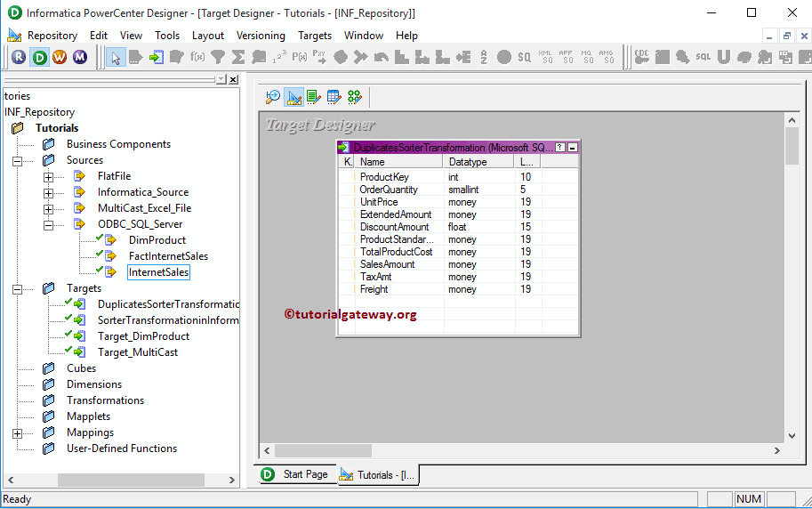The width and height of the screenshot is (812, 509).
Task: Click the help button on DuplicatesSorterTransformation table
Action: pyautogui.click(x=560, y=148)
